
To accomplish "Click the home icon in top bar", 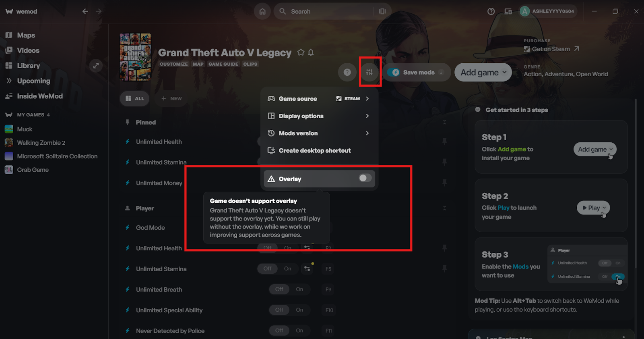I will [262, 11].
